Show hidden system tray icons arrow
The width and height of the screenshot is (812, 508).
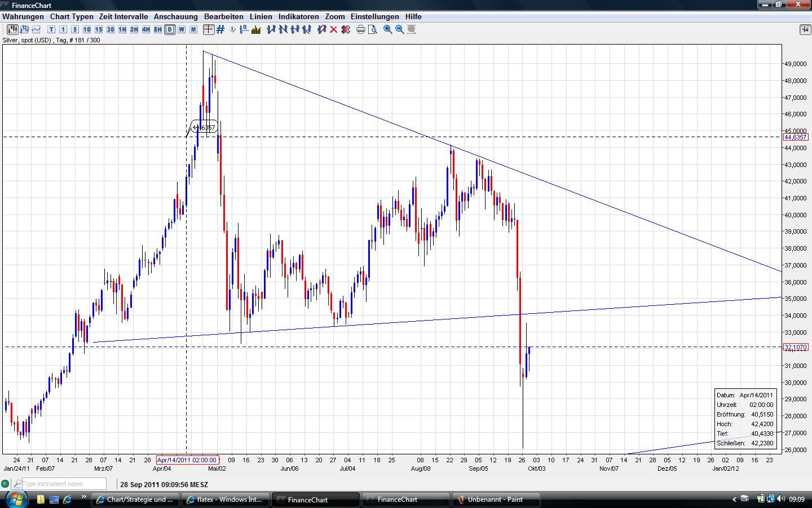(734, 500)
